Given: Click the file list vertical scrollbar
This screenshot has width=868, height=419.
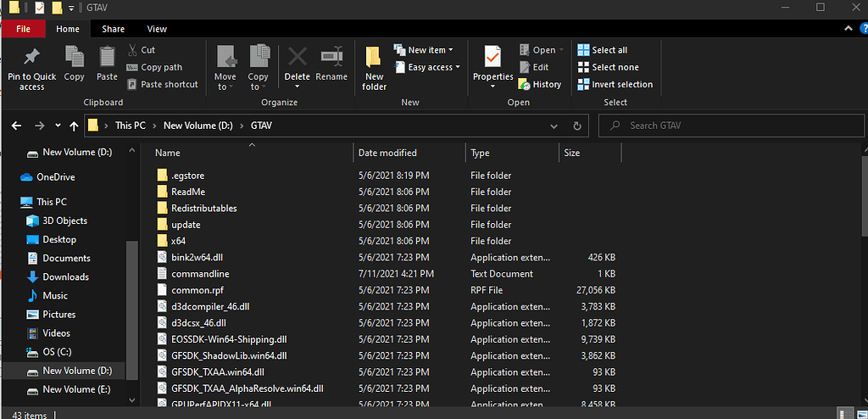Looking at the screenshot, I should click(x=864, y=194).
